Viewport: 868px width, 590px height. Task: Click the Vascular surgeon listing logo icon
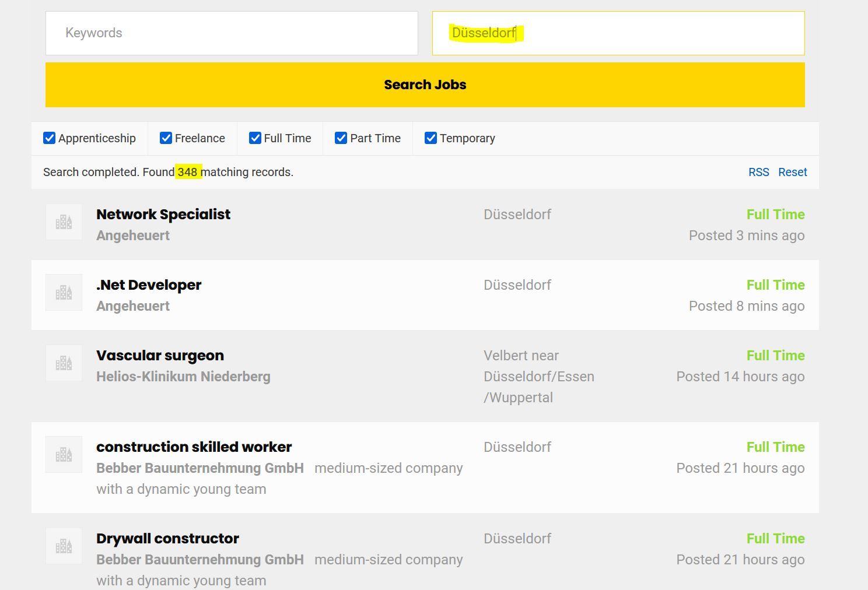[64, 363]
